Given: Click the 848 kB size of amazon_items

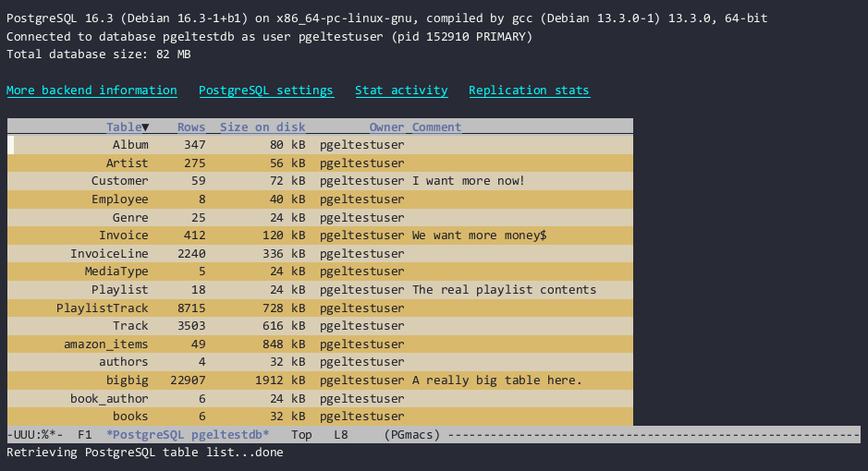Looking at the screenshot, I should click(x=284, y=344).
